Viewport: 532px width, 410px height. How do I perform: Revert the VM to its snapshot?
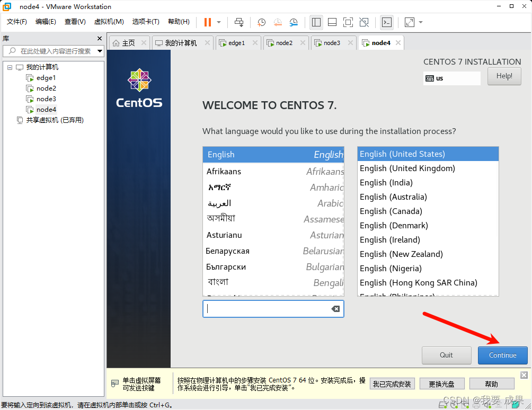[x=278, y=22]
